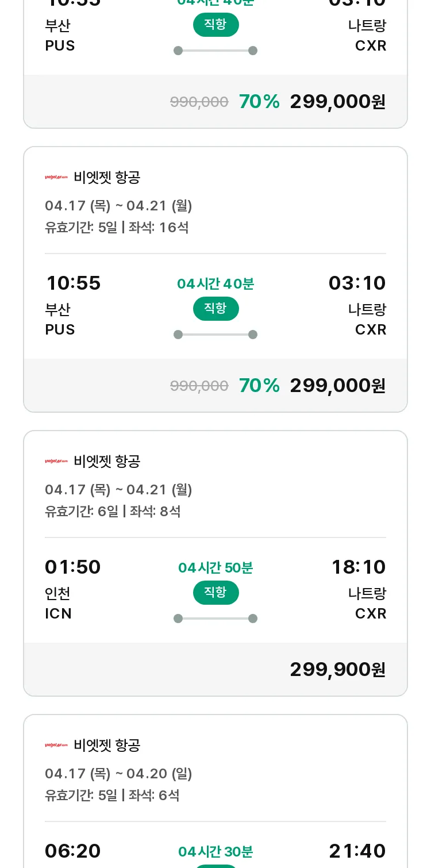Select the 직항 badge on the Incheon flight

click(215, 593)
